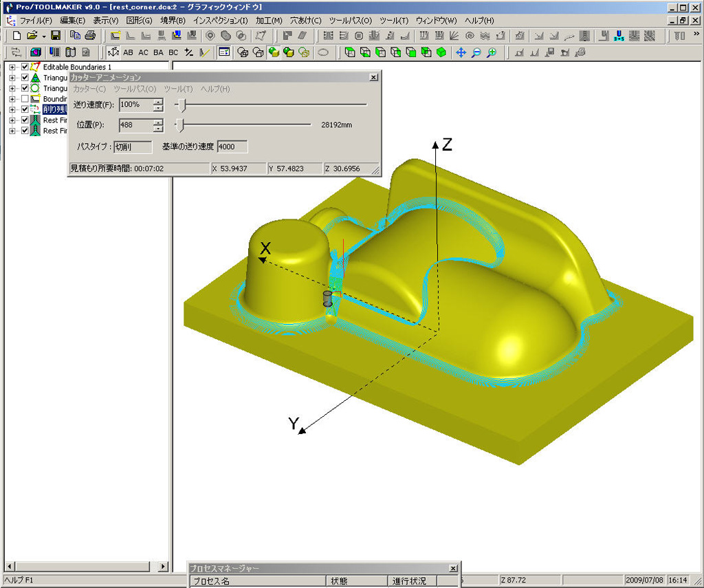The image size is (704, 588).
Task: Open the dropdown arrow beside Open folder icon
Action: tap(44, 35)
